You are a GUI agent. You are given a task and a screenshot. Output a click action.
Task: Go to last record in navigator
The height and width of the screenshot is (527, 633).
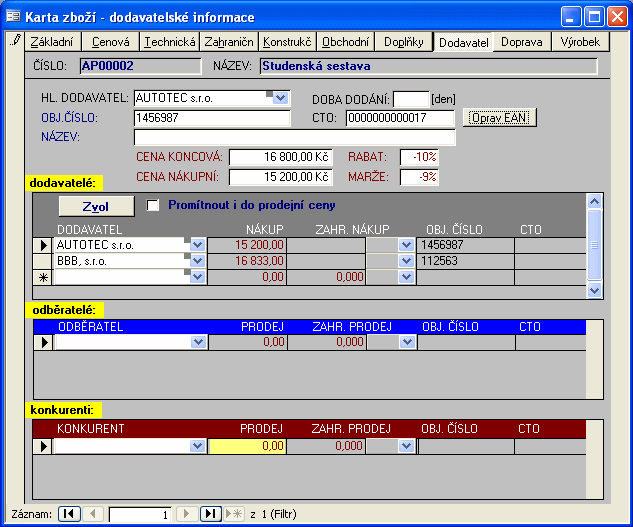coord(210,514)
